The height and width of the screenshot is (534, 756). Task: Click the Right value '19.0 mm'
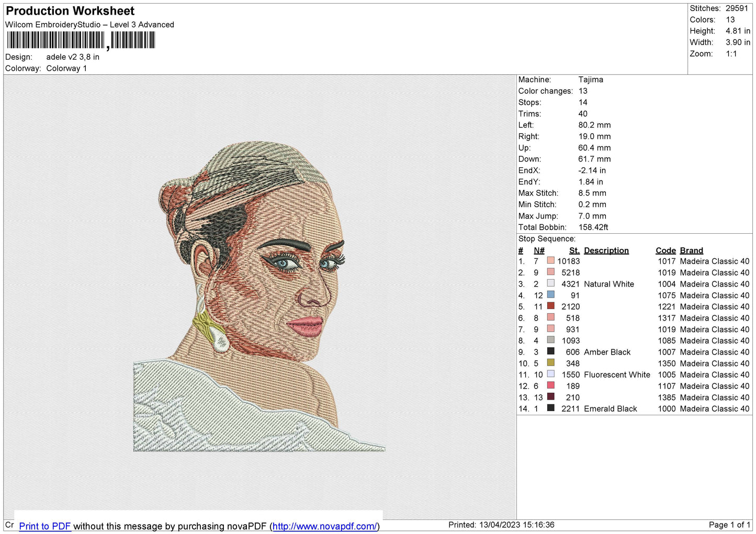(594, 137)
